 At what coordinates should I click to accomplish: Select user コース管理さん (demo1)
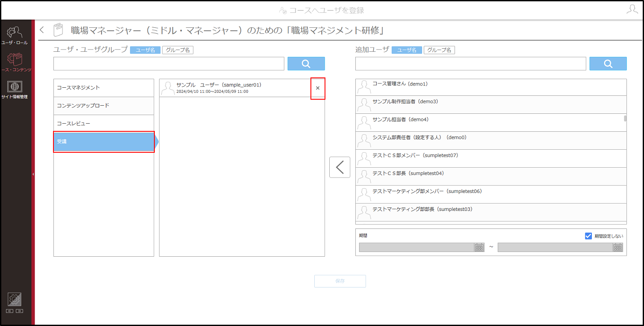click(x=491, y=87)
